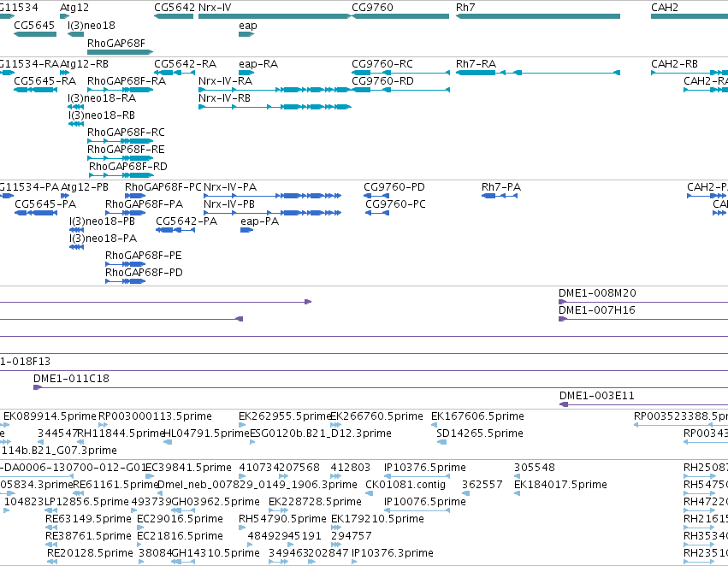Viewport: 728px width, 566px height.
Task: Select transcript Nrx-IV-RB
Action: tap(275, 107)
